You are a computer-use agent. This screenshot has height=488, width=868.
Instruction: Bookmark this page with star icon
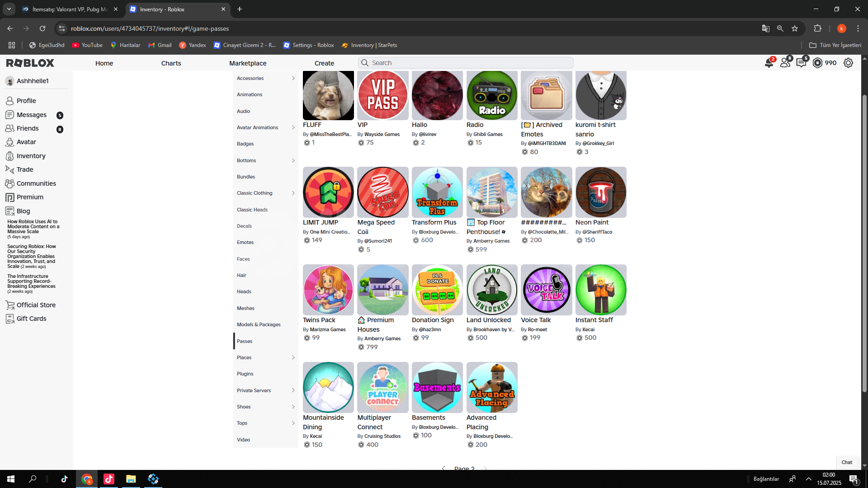click(795, 28)
